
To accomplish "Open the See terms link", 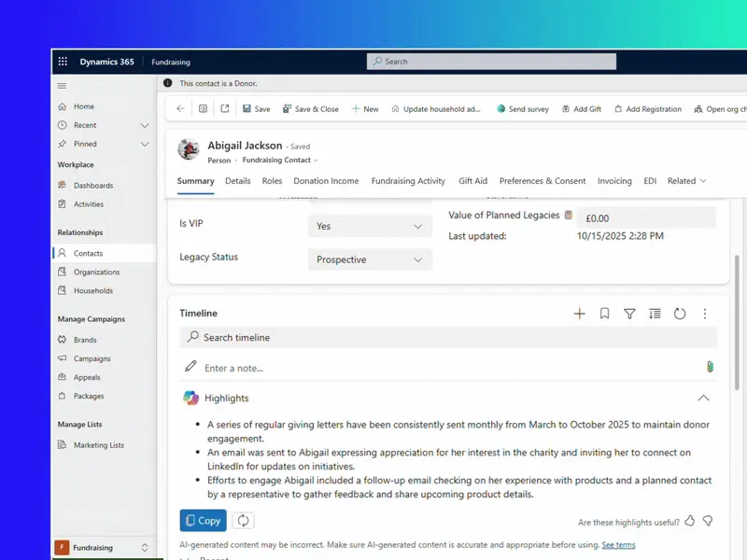I will pos(618,545).
